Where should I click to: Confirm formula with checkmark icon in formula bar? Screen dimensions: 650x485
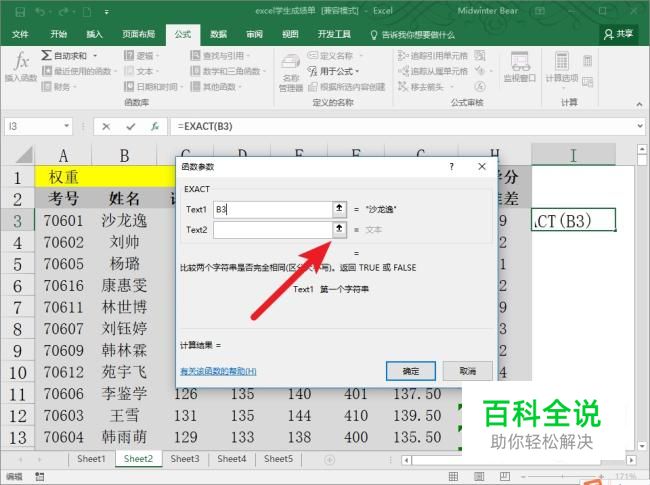131,127
